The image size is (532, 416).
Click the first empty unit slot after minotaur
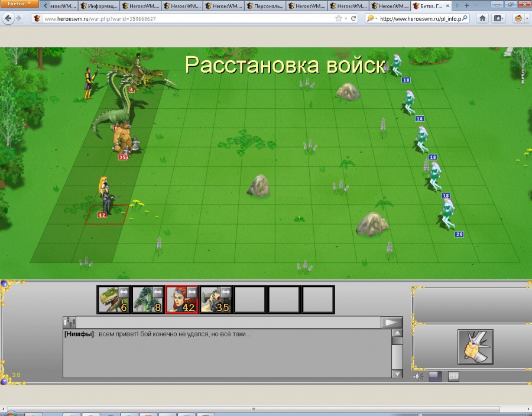(249, 300)
